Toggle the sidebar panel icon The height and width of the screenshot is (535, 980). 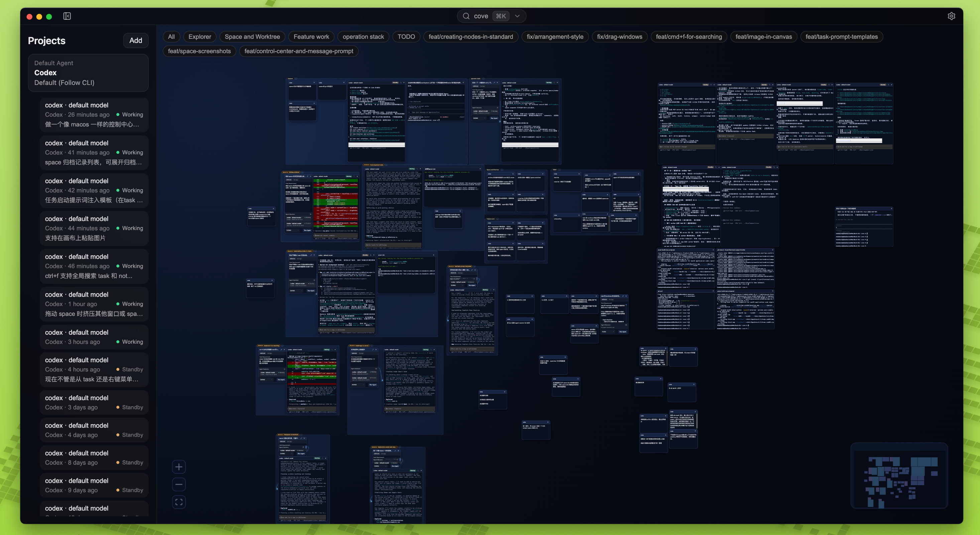(67, 16)
